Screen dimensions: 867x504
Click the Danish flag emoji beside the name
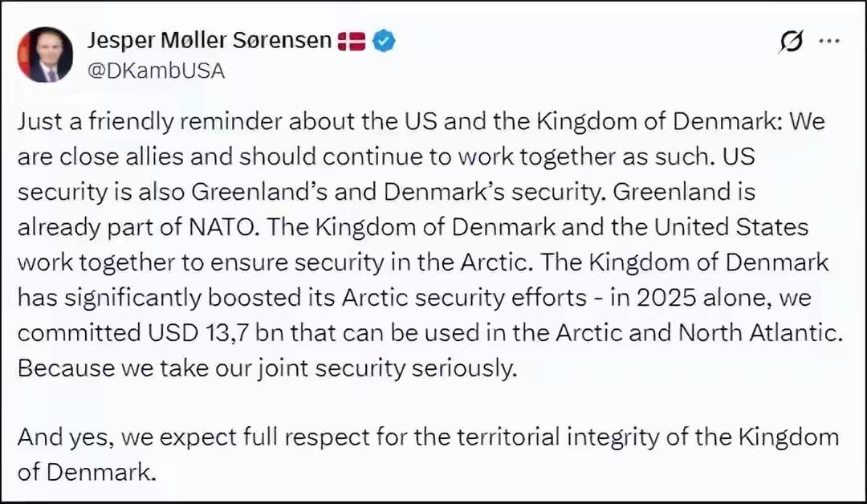pos(352,41)
